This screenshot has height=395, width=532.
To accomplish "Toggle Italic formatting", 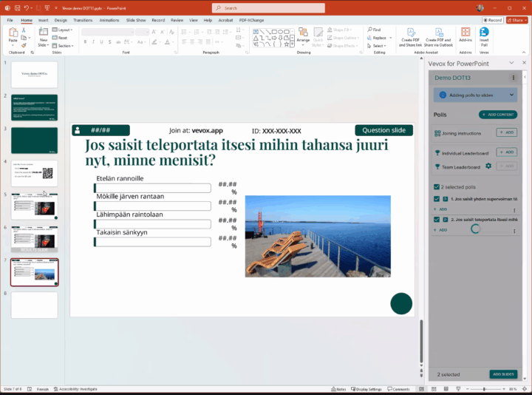I will (x=93, y=41).
